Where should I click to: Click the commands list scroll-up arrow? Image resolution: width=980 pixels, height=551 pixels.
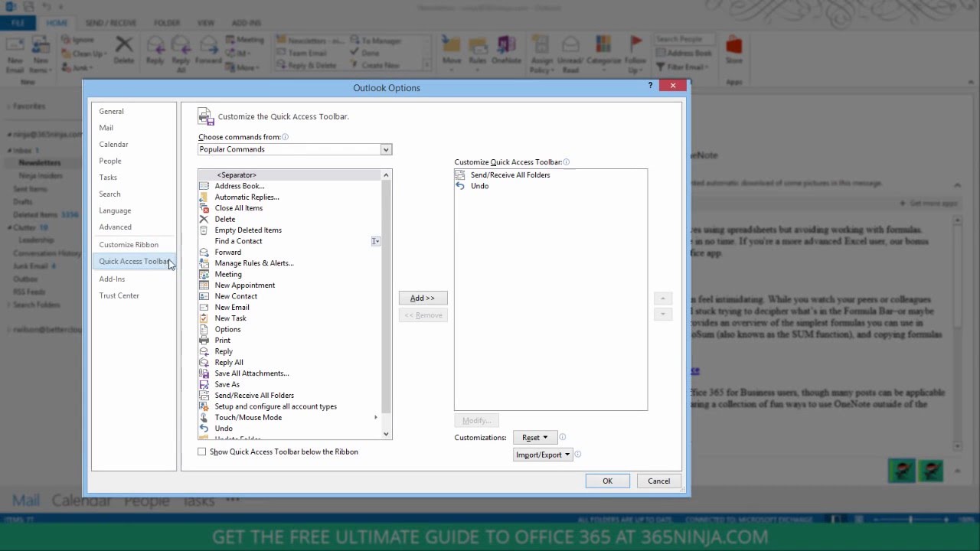coord(386,175)
